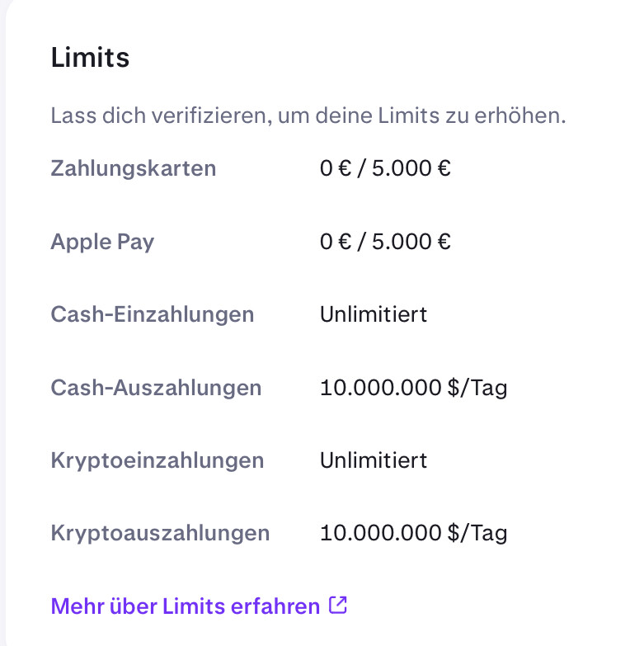Screen dimensions: 644x646
Task: Click the Apple Pay limit value
Action: click(x=385, y=242)
